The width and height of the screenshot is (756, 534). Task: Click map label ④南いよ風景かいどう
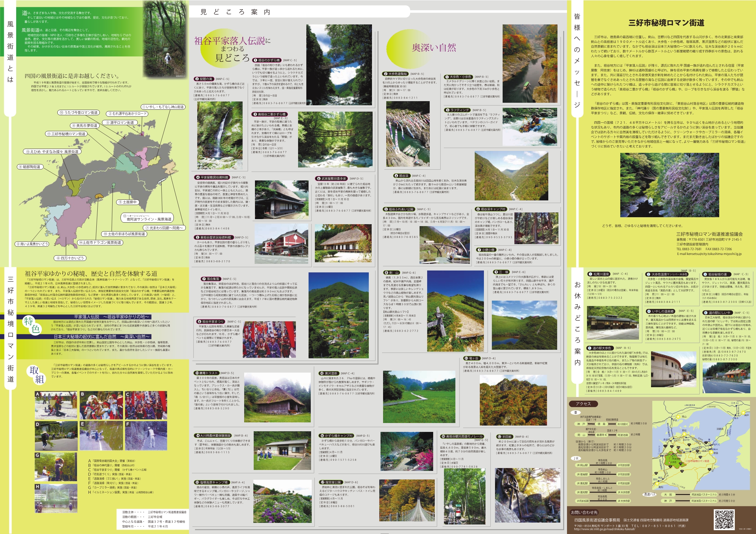click(x=32, y=244)
